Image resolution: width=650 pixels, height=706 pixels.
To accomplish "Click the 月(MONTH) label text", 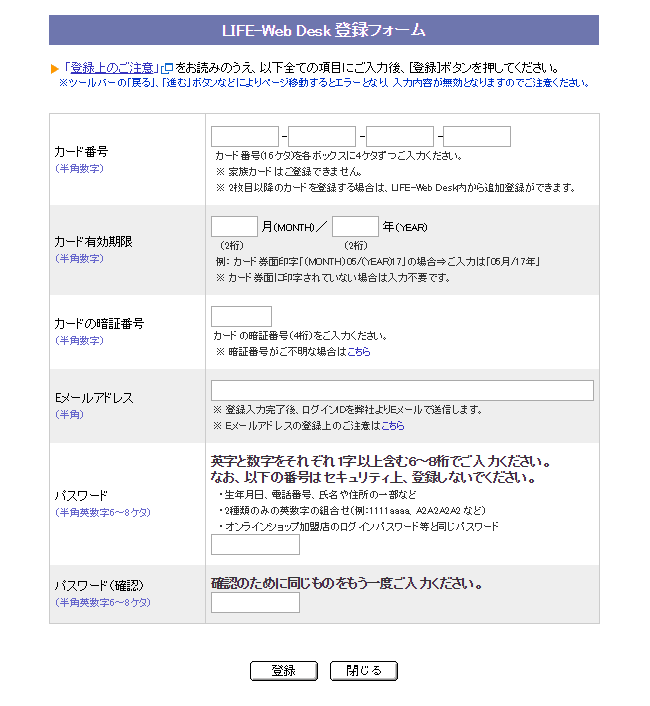I will (x=288, y=227).
